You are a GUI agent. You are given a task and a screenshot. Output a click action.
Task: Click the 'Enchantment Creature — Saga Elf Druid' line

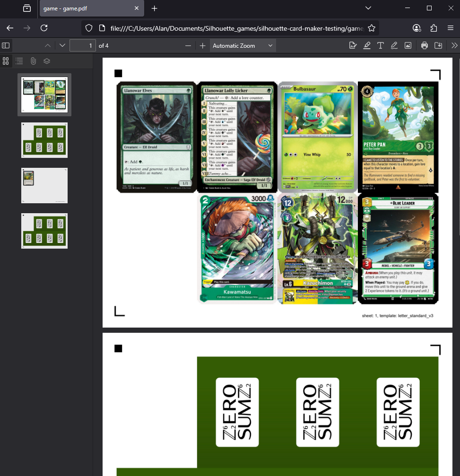click(x=234, y=180)
